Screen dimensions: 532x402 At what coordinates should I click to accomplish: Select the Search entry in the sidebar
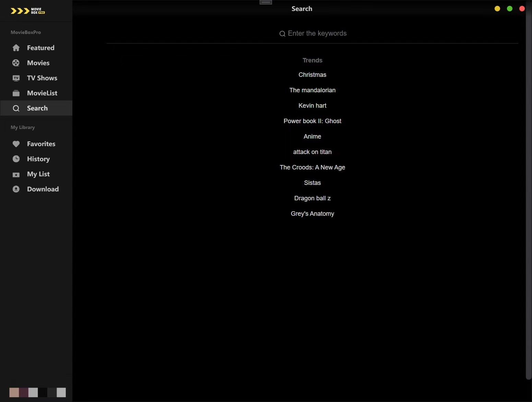37,108
